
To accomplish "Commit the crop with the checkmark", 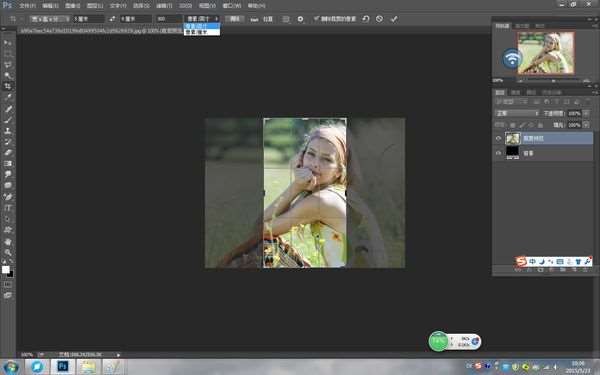I will (394, 19).
